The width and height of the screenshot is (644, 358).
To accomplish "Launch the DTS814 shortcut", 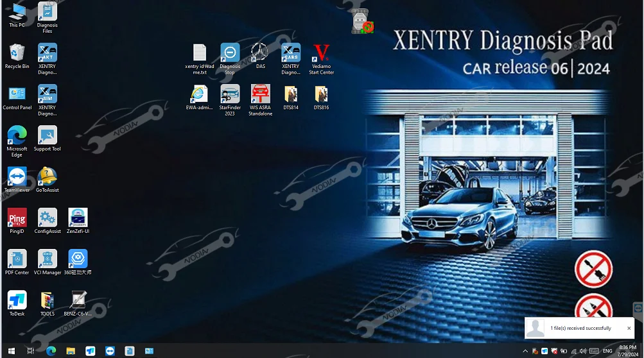I will point(291,98).
